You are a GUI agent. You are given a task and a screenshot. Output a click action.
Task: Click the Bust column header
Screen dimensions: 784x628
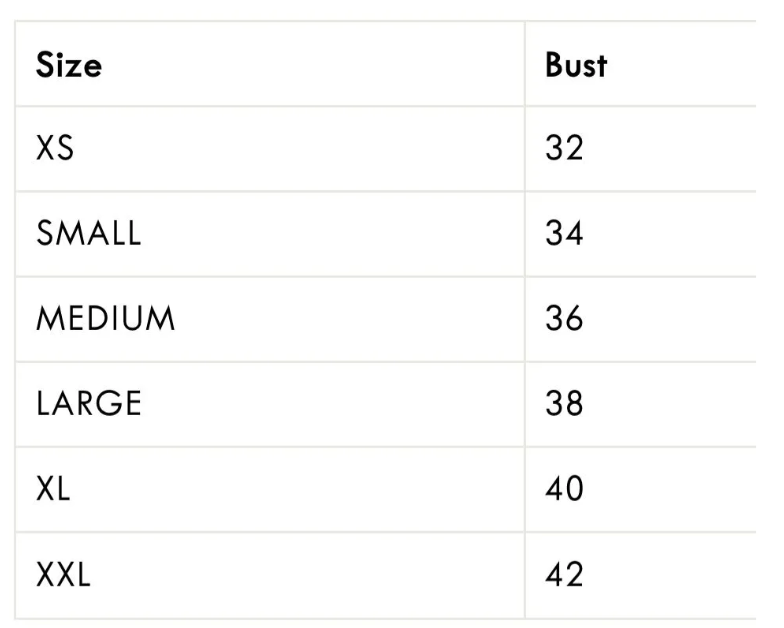[x=576, y=66]
